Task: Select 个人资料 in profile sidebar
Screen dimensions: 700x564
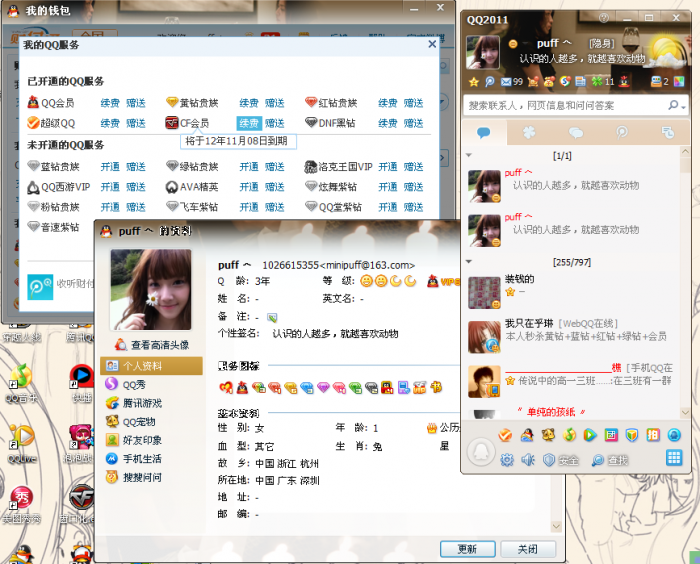Action: pos(151,366)
